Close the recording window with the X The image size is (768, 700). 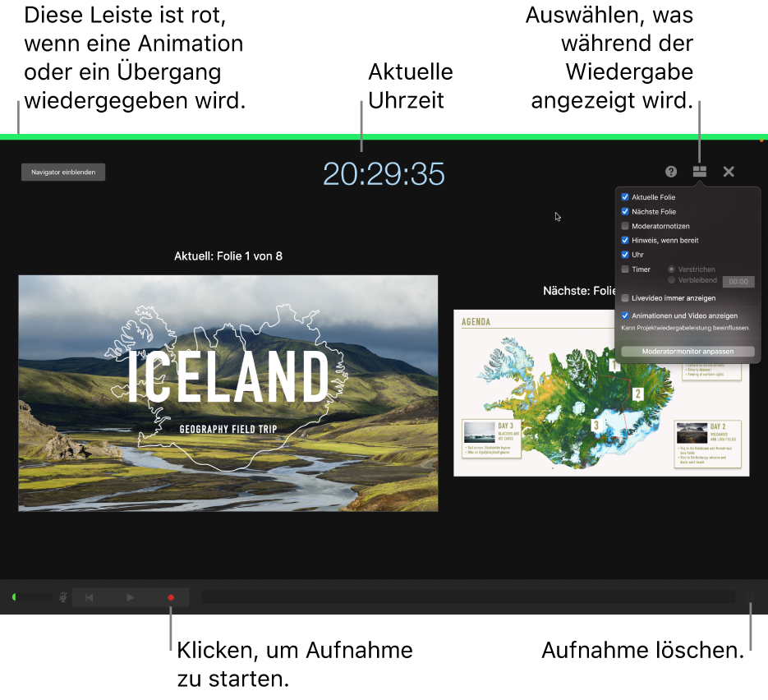(729, 172)
